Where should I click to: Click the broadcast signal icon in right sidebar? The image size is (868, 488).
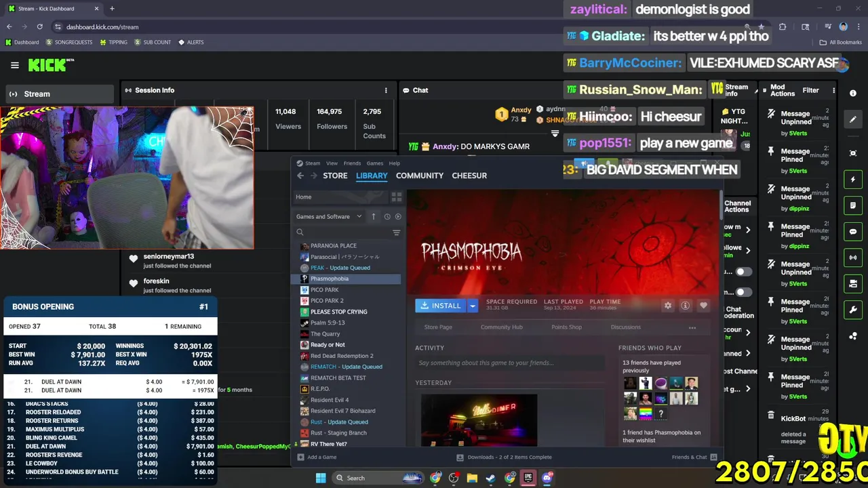[x=853, y=258]
